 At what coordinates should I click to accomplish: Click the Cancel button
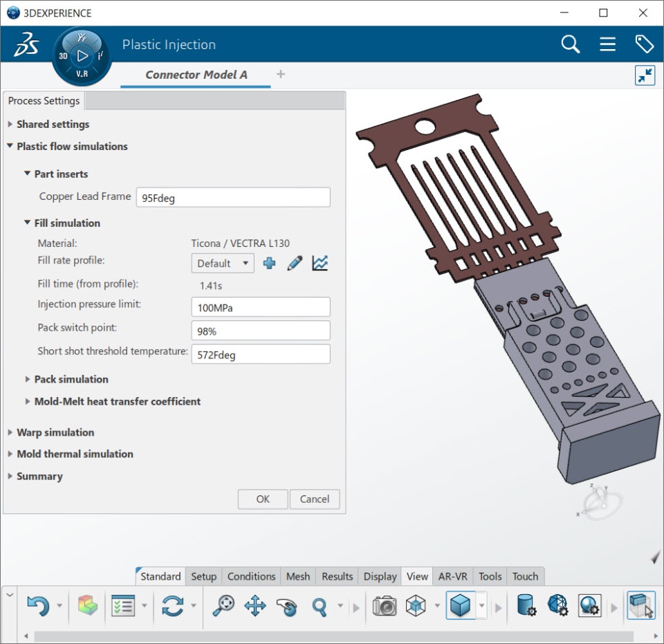click(314, 499)
